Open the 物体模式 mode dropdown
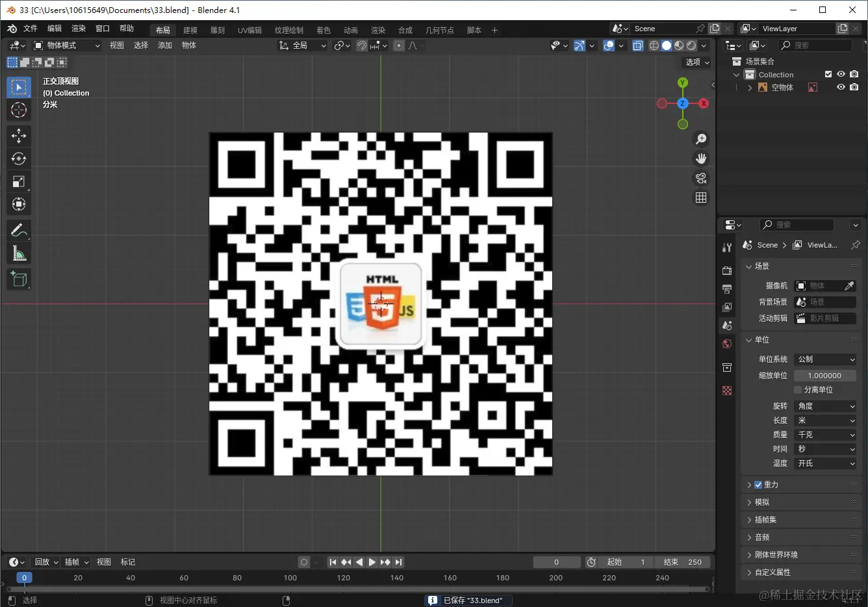The width and height of the screenshot is (868, 607). [67, 45]
